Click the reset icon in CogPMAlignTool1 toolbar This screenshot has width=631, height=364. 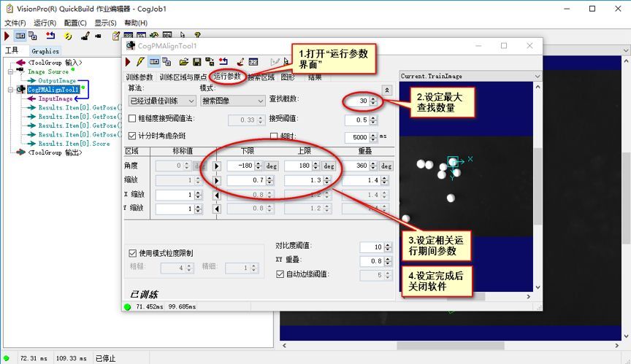[223, 62]
